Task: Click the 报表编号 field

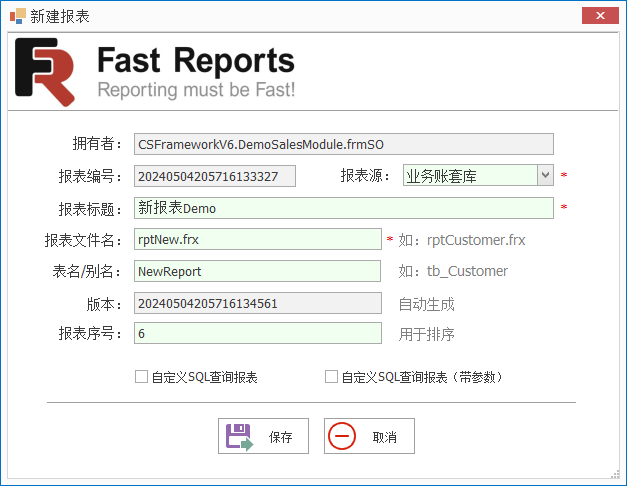Action: point(215,176)
